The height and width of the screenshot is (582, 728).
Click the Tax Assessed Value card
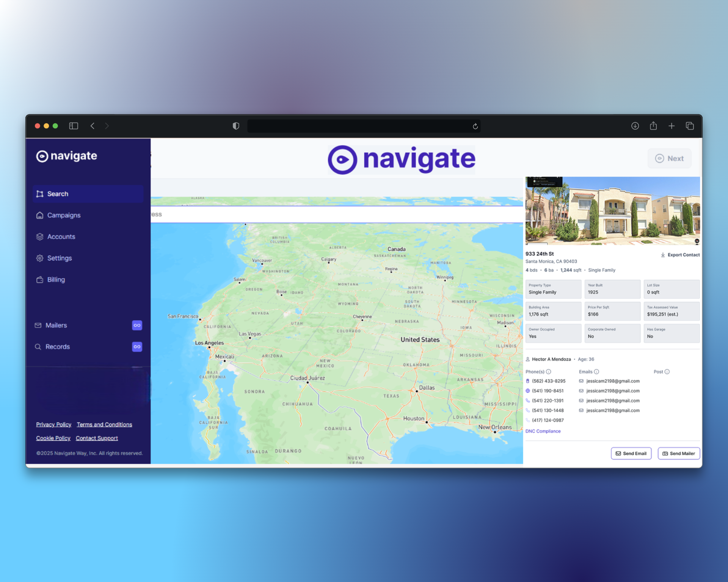click(672, 311)
